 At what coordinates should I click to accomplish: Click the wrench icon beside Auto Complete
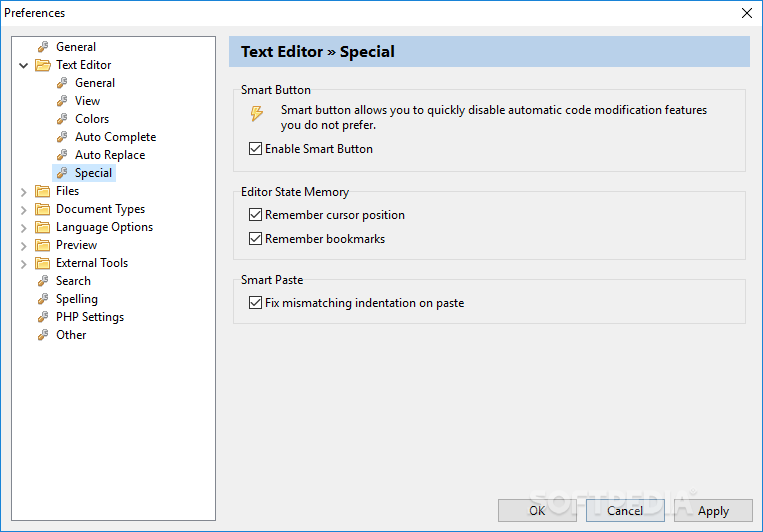(62, 137)
